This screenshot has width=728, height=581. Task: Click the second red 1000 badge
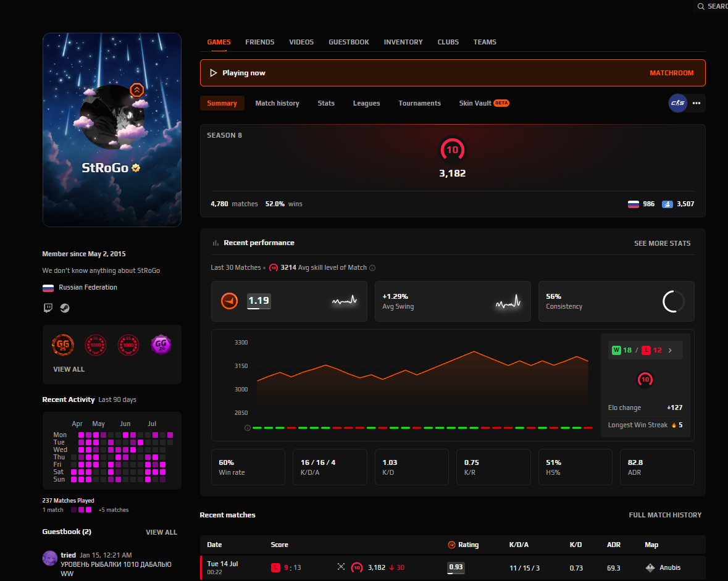point(128,345)
